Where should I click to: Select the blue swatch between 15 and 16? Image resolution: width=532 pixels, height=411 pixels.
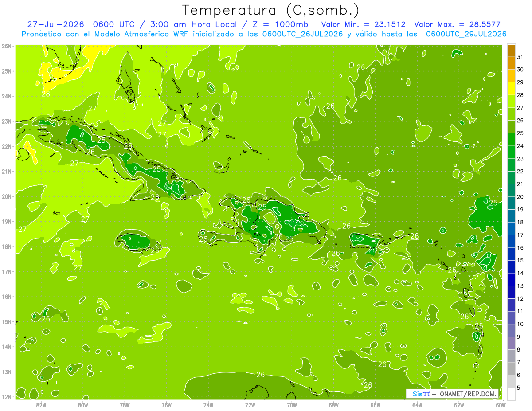[511, 254]
